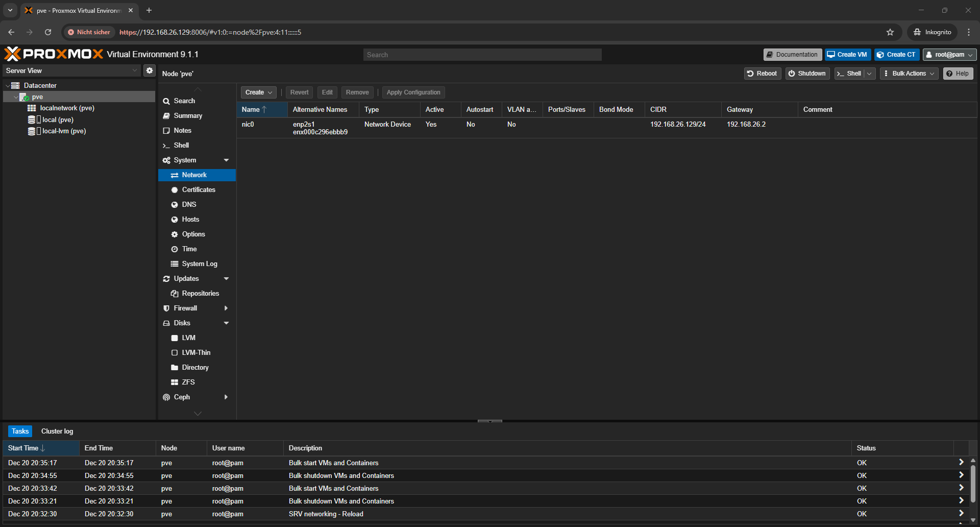Bookmark this page with the star icon
The image size is (980, 527).
pyautogui.click(x=890, y=32)
